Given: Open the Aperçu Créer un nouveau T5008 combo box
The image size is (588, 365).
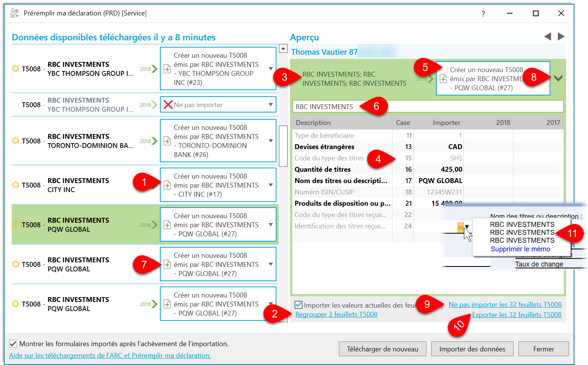Looking at the screenshot, I should 493,79.
